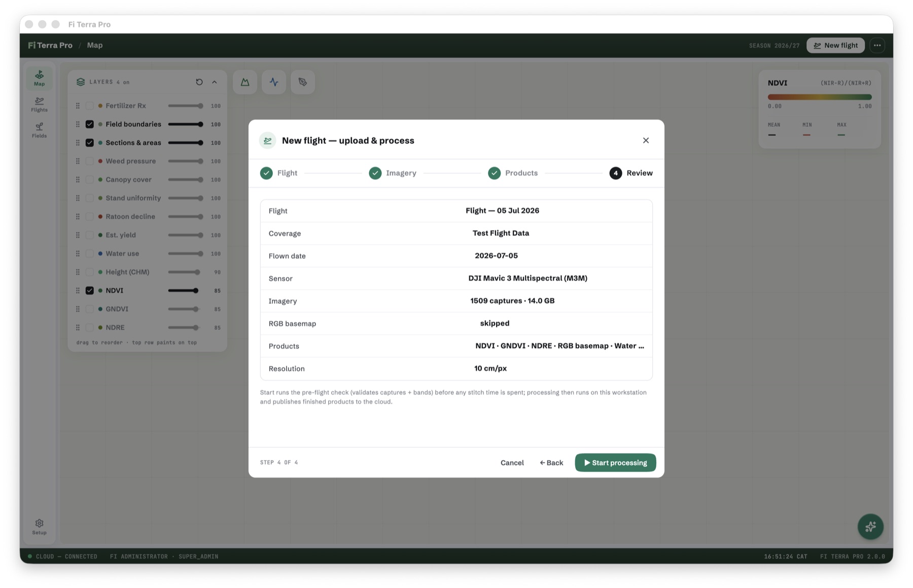
Task: Open the AI assistant sparkle button
Action: 870,527
